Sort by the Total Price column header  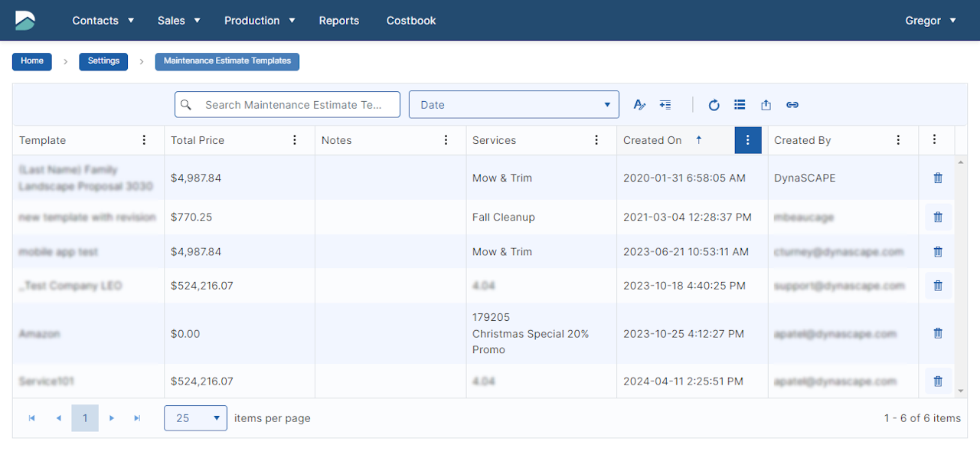point(198,140)
